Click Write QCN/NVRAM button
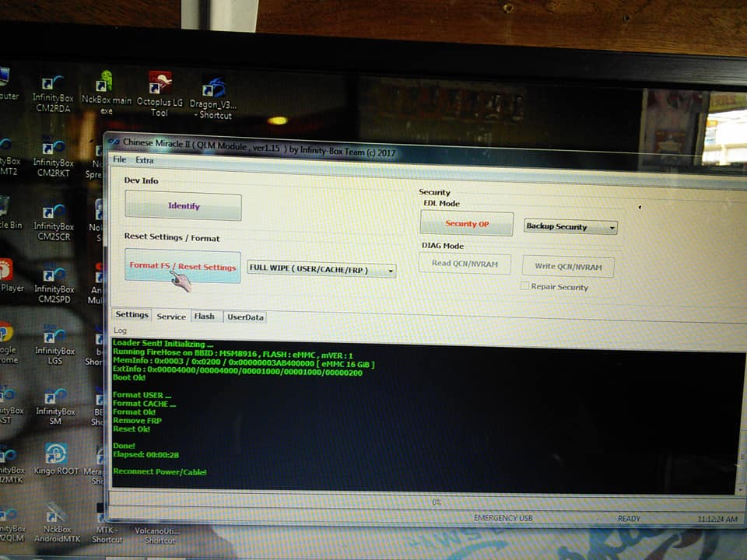This screenshot has width=747, height=560. (568, 267)
